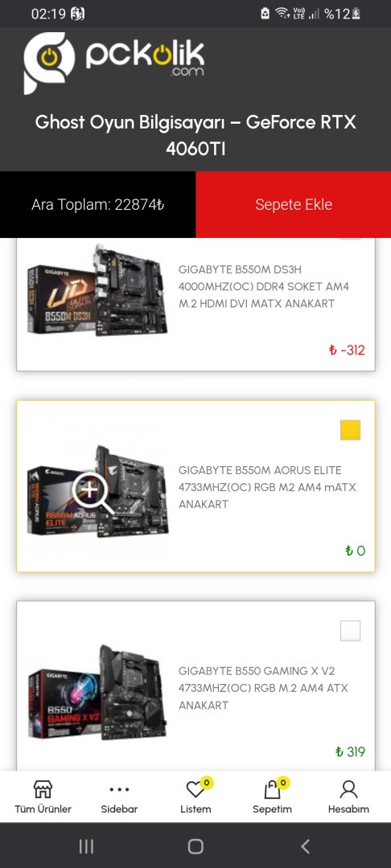Viewport: 391px width, 868px height.
Task: Click Ara Toplam subtotal bar
Action: tap(97, 204)
